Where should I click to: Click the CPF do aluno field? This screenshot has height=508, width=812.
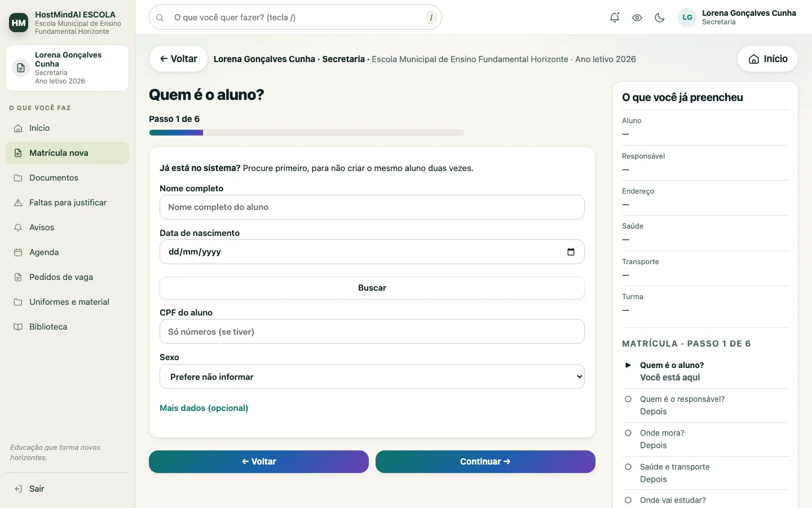point(372,331)
